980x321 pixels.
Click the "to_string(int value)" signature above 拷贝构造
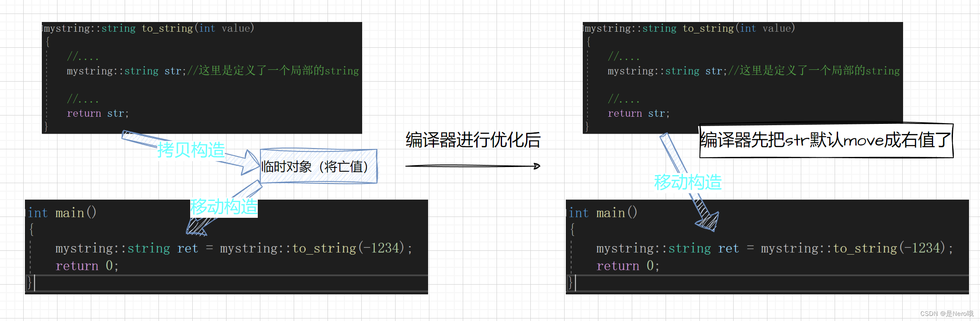[x=198, y=28]
